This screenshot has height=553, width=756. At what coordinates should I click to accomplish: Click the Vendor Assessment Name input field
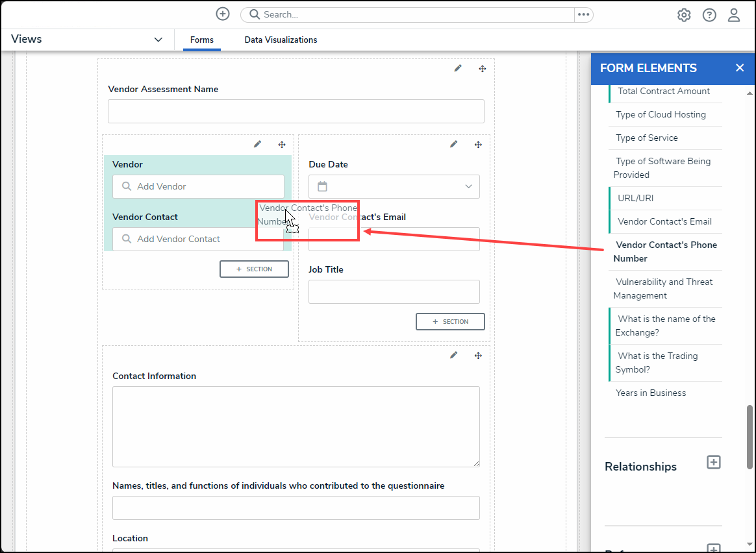pos(296,111)
